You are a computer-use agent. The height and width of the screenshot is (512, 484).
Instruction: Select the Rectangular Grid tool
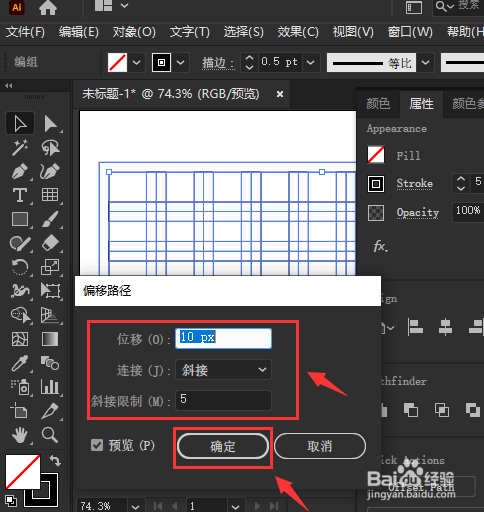pos(50,195)
